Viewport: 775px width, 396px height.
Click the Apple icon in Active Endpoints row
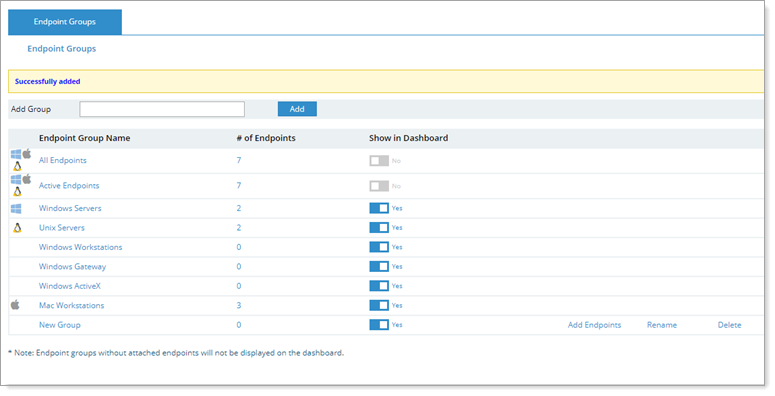[27, 178]
